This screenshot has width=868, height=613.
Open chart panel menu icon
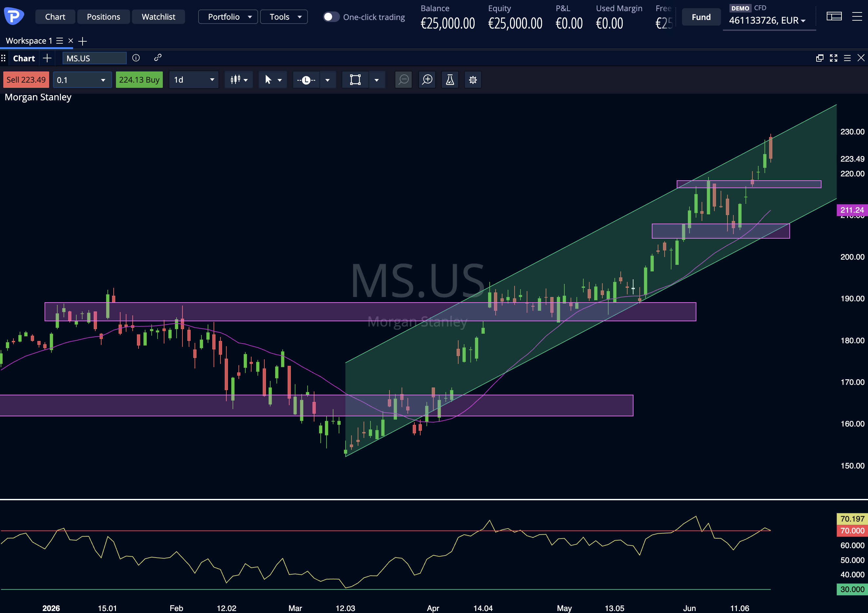pos(847,58)
